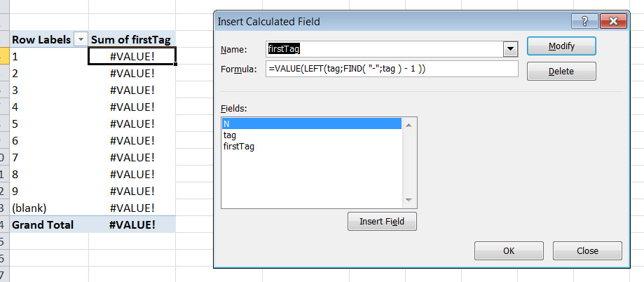This screenshot has width=644, height=282.
Task: Click inside the Formula input field
Action: [391, 69]
